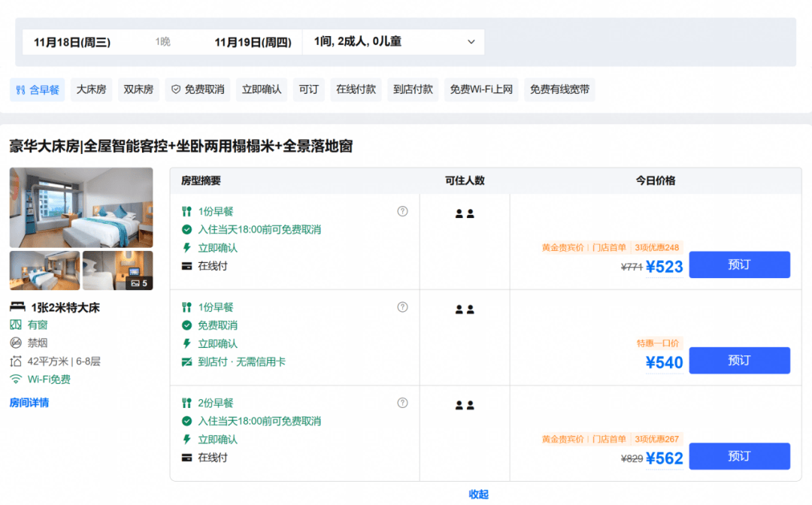812x505 pixels.
Task: Toggle the 免费Wi-Fi上网 filter chip
Action: pos(481,89)
